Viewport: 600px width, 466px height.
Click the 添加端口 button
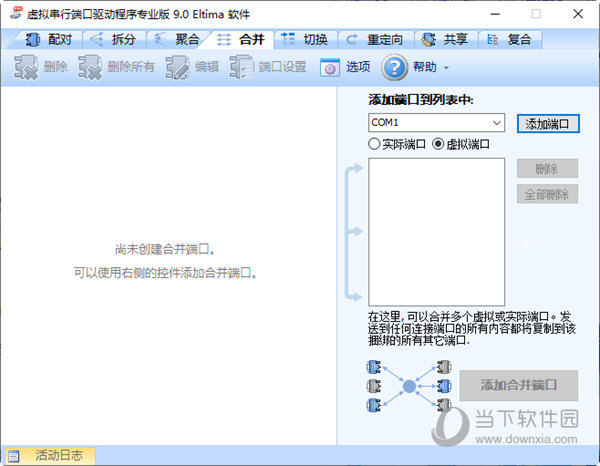(x=548, y=124)
